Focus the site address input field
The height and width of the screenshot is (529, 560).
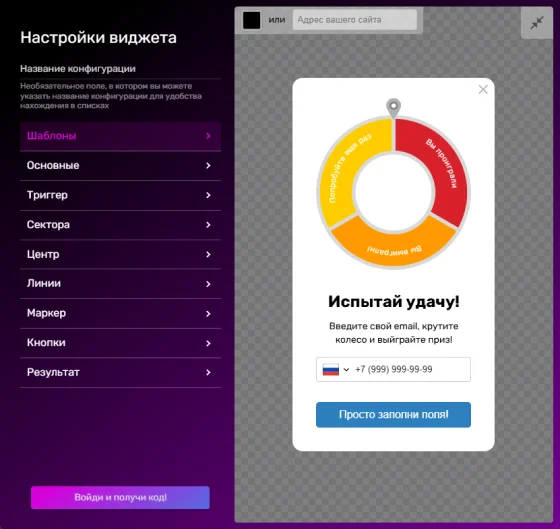tap(355, 20)
